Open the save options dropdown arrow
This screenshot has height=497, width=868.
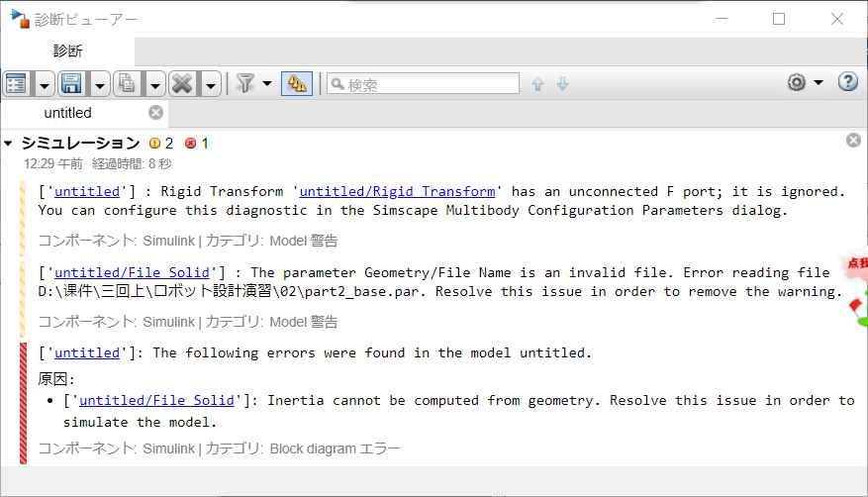(x=100, y=85)
